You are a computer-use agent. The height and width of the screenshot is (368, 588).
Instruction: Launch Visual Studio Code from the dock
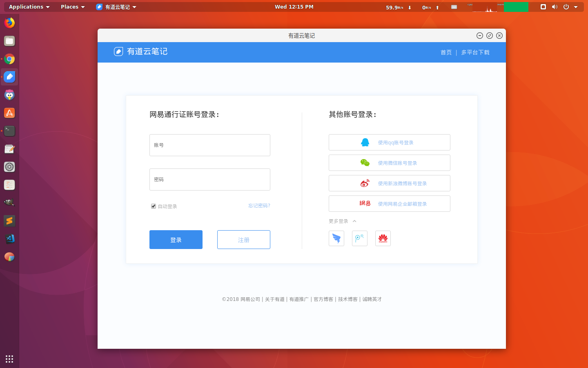point(9,239)
